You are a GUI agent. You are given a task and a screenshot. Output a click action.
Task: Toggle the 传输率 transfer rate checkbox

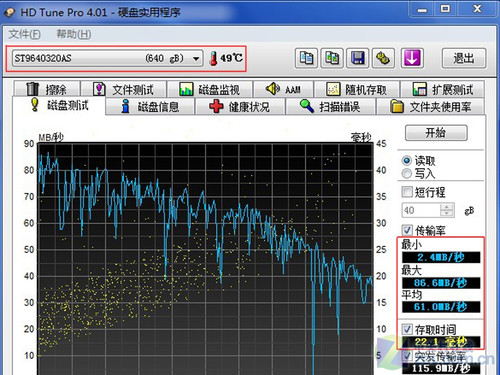[x=407, y=230]
